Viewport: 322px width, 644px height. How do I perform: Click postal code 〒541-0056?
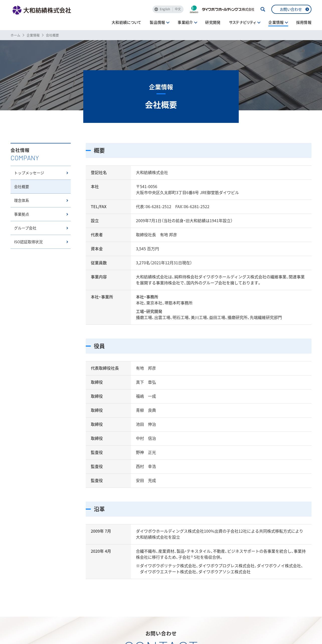coord(146,187)
